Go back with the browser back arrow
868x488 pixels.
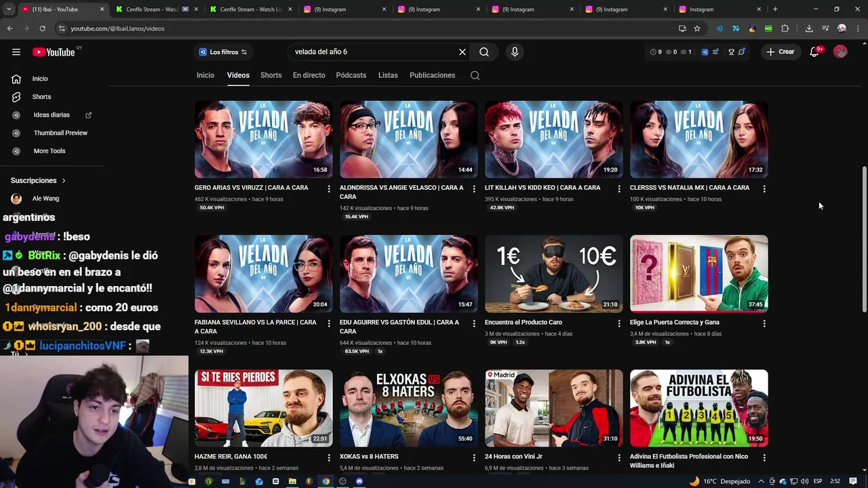(9, 28)
